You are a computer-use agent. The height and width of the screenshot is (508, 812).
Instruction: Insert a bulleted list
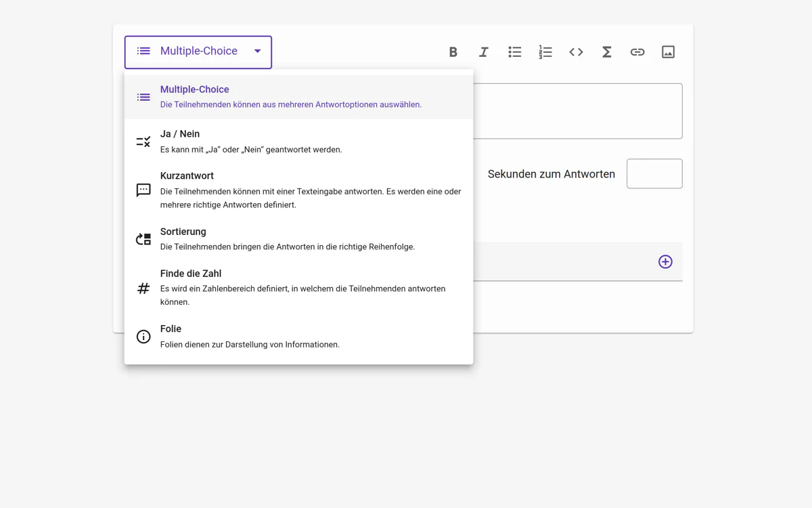[x=515, y=52]
